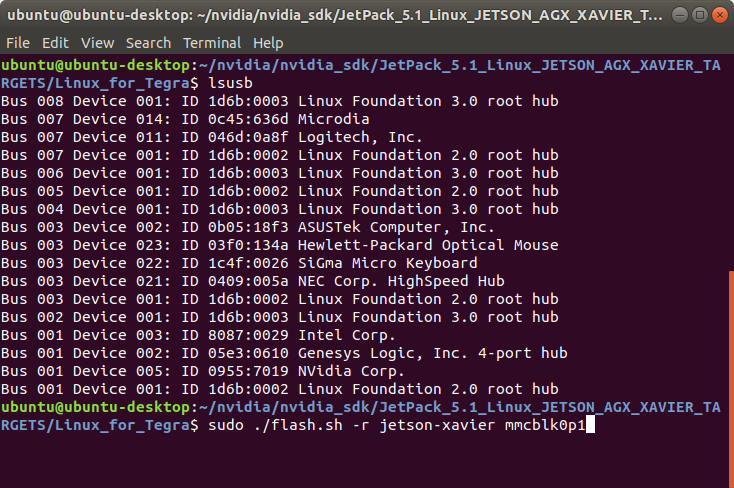This screenshot has width=734, height=488.
Task: Open the View menu
Action: (x=97, y=43)
